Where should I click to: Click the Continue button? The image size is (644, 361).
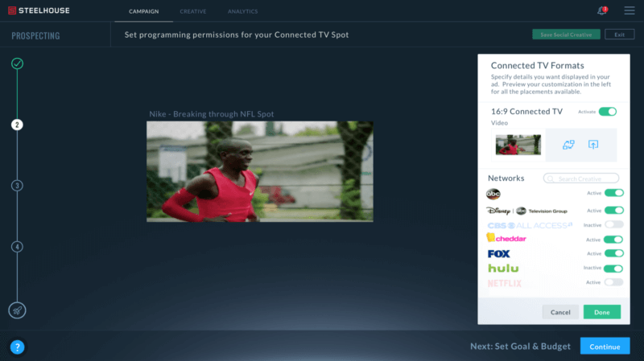[605, 347]
